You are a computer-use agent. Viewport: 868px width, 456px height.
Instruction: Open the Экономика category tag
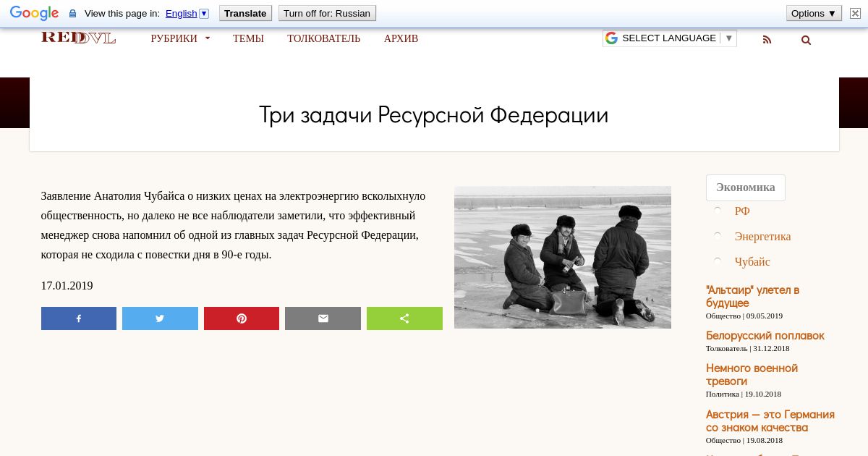pyautogui.click(x=746, y=187)
